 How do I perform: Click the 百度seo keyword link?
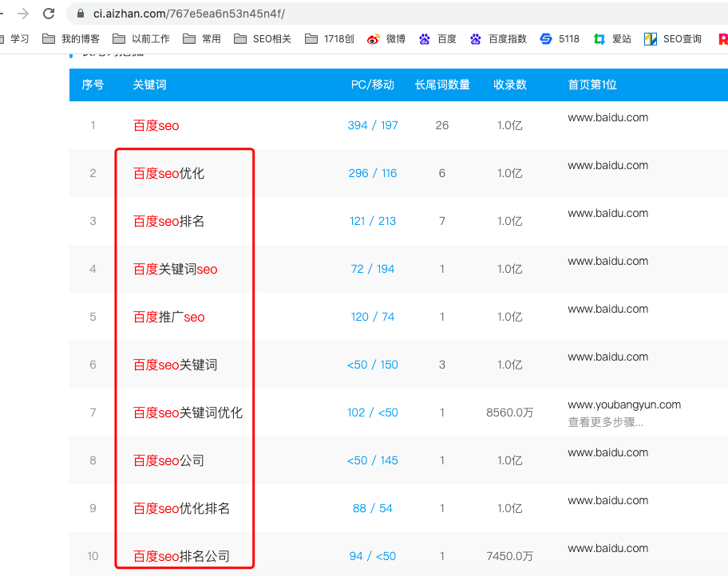pyautogui.click(x=156, y=125)
